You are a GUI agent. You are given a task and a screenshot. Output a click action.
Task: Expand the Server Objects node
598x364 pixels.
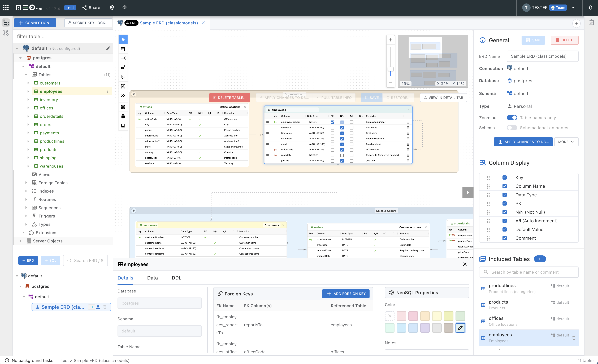coord(20,241)
